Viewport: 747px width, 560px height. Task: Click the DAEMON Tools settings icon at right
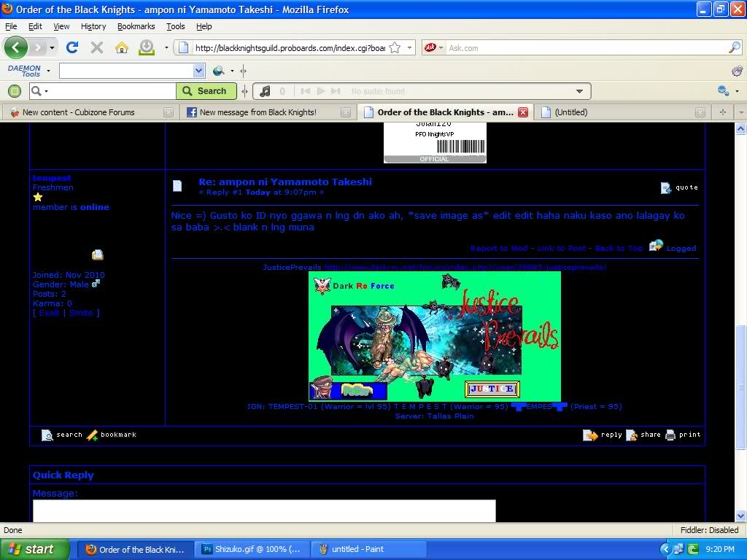pos(737,71)
